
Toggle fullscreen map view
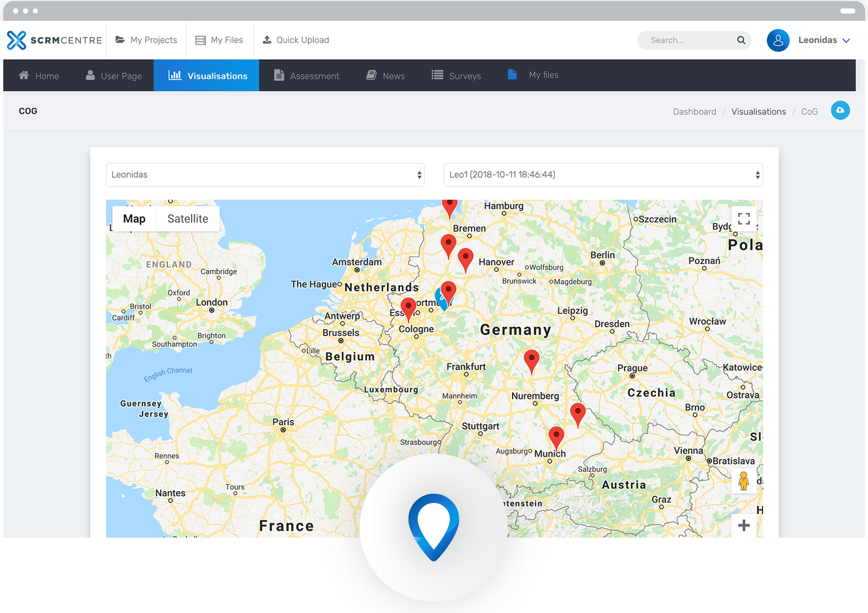pos(744,219)
